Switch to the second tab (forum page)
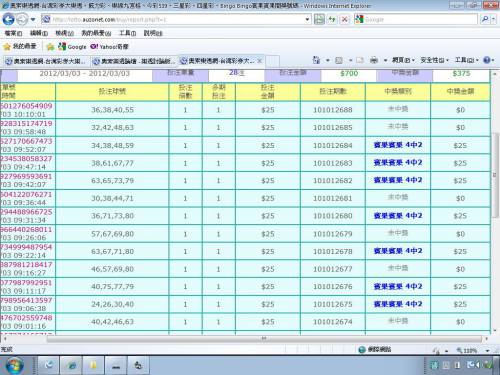Viewport: 500px width, 375px height. 134,61
